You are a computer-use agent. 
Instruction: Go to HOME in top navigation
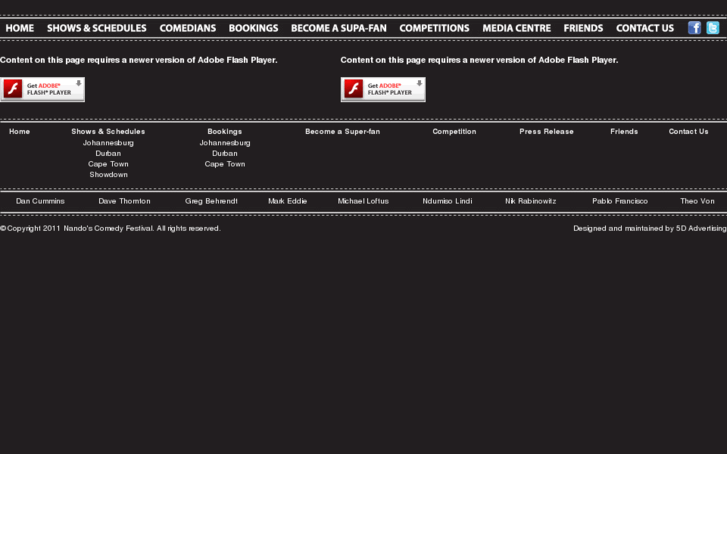click(x=19, y=28)
